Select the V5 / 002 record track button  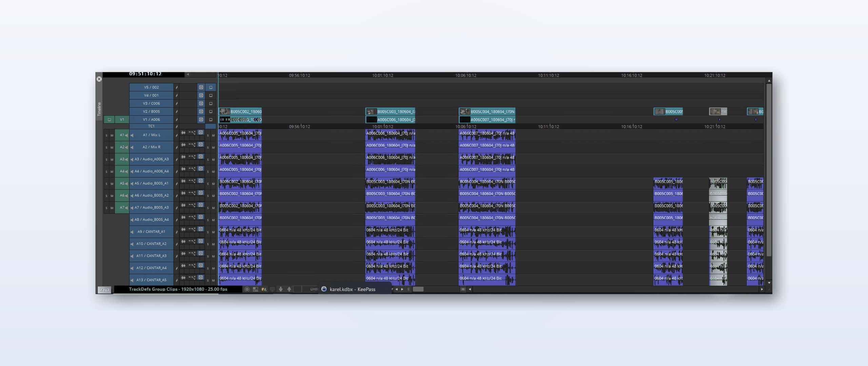click(151, 87)
